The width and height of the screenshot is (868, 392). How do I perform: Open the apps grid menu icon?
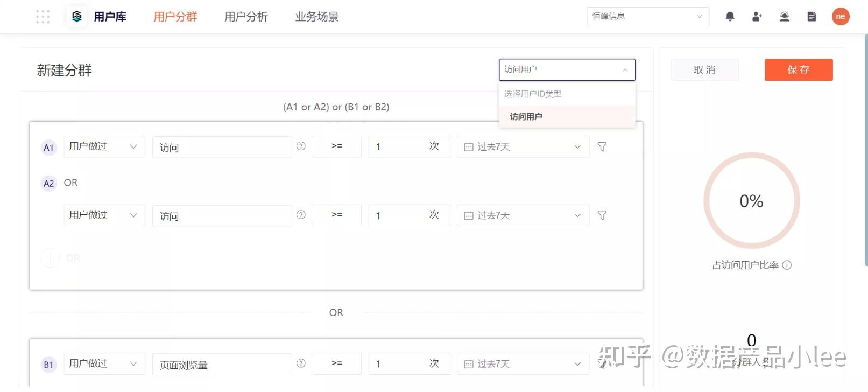pyautogui.click(x=43, y=17)
